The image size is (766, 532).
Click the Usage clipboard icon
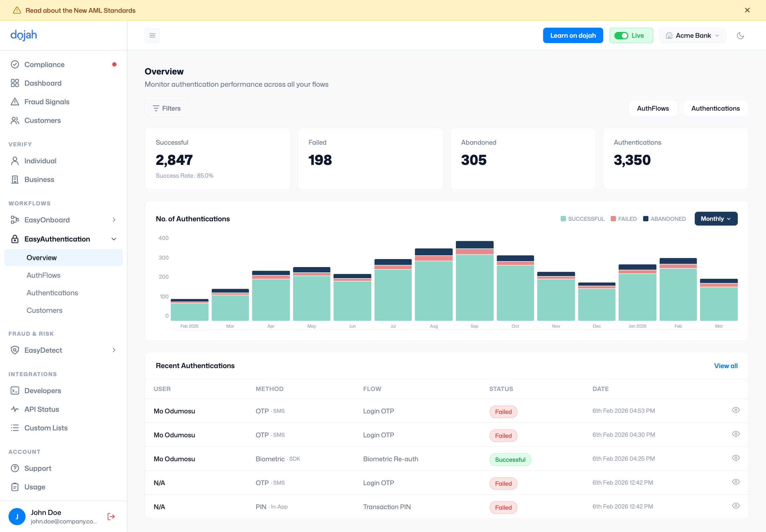[15, 487]
